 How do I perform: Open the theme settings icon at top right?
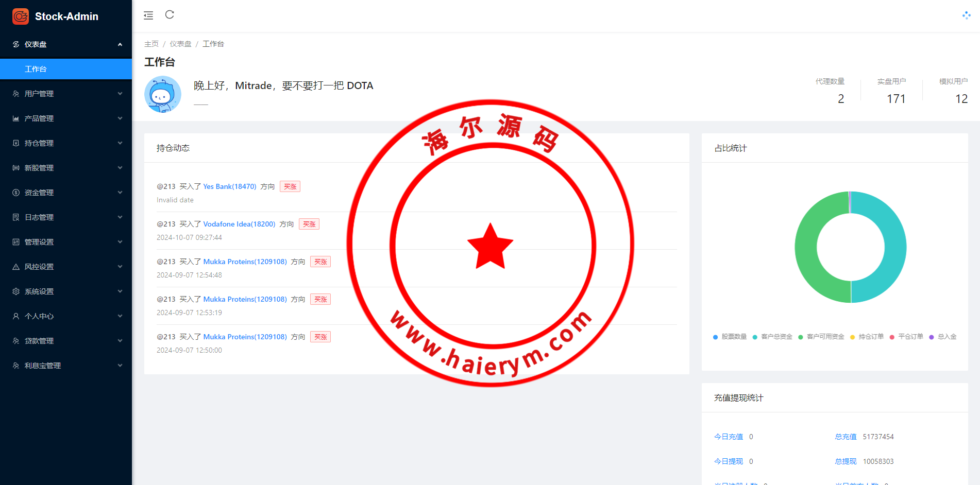pos(966,15)
